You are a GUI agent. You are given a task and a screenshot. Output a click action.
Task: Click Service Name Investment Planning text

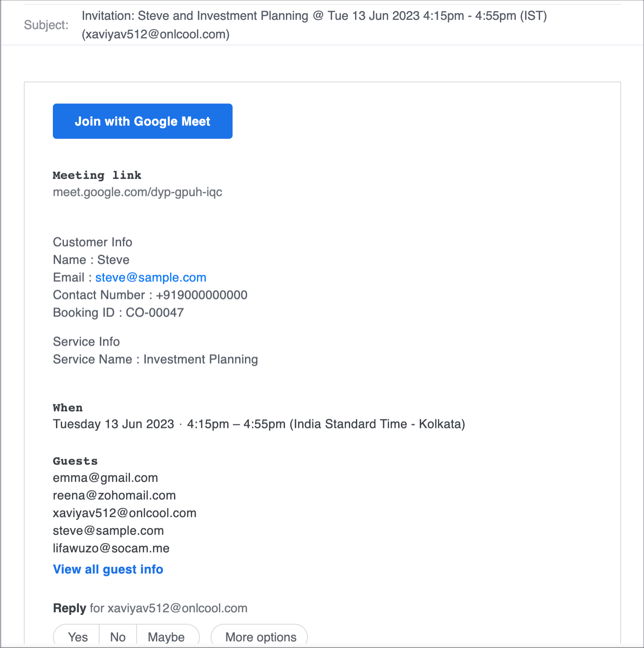tap(155, 359)
